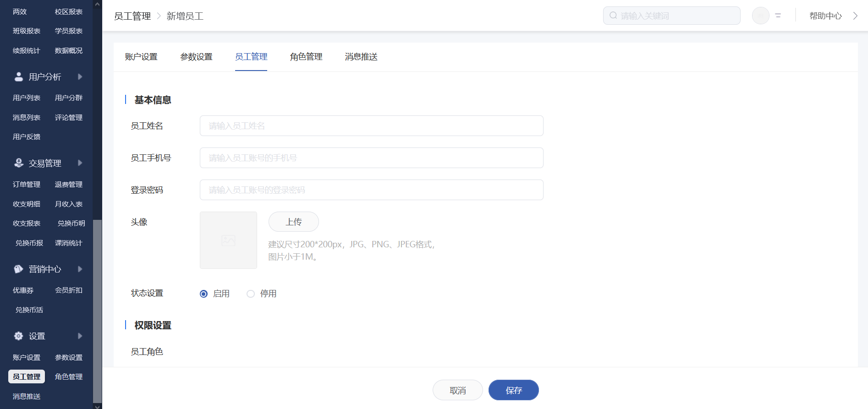Switch to the 参数设置 tab

[196, 57]
